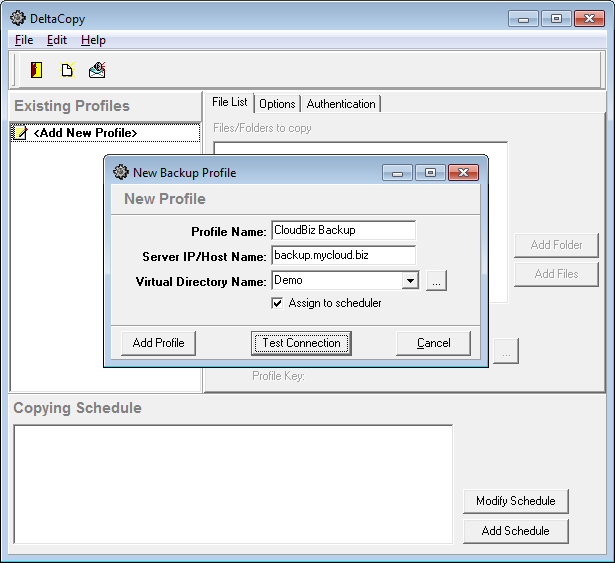
Task: Switch to the Authentication tab
Action: (341, 104)
